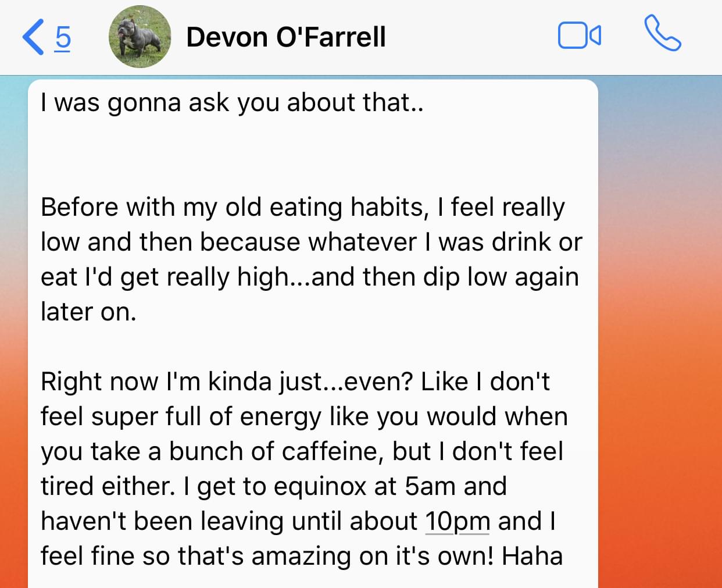This screenshot has width=722, height=588.
Task: Start a voice call via phone icon
Action: 662,34
